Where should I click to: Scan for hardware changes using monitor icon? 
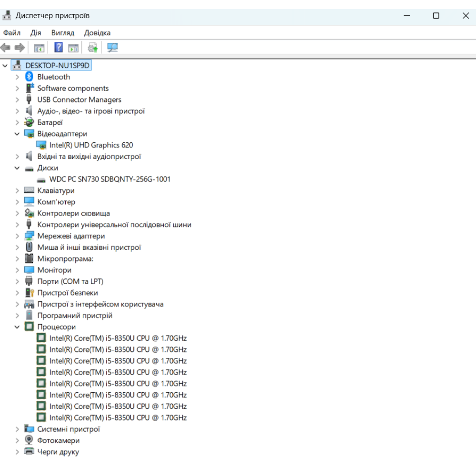[112, 48]
